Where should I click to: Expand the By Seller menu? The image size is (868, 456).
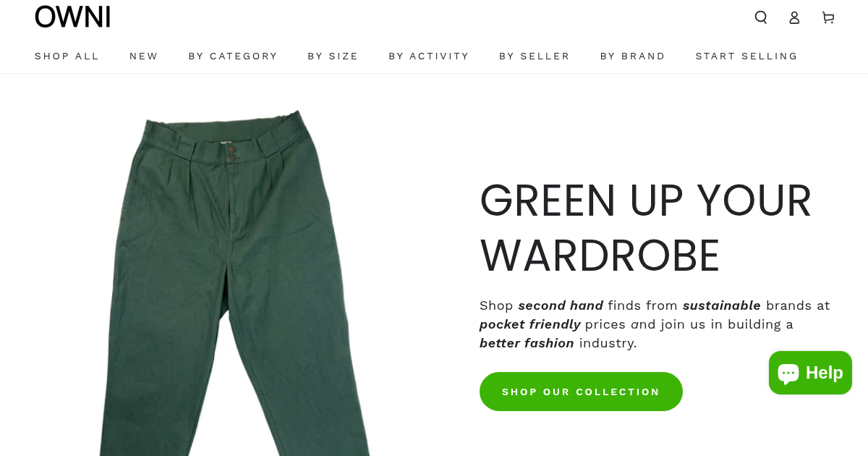pos(535,56)
